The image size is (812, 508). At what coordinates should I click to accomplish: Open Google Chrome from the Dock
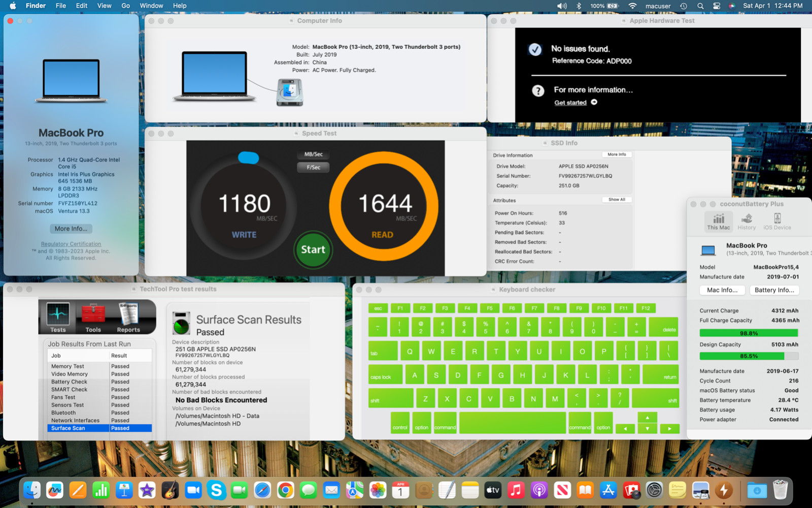tap(286, 490)
